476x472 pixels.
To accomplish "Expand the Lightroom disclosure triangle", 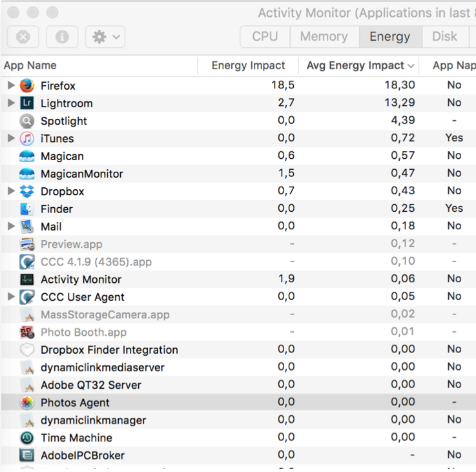I will coord(11,103).
